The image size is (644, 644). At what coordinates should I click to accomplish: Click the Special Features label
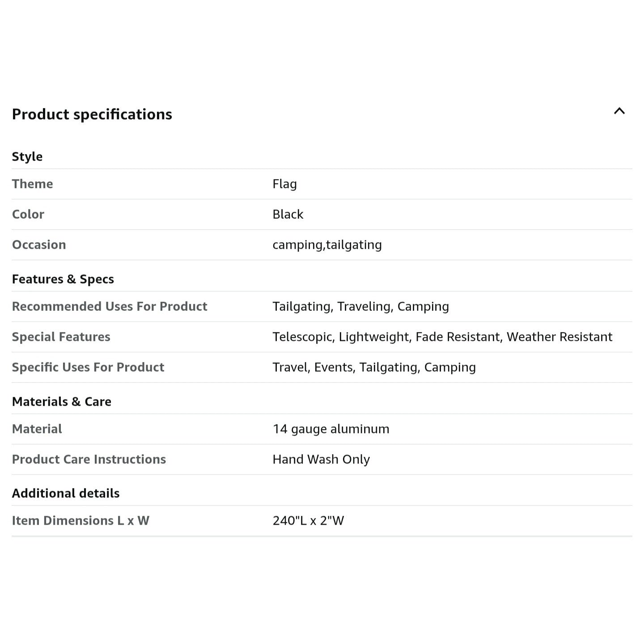pyautogui.click(x=61, y=337)
